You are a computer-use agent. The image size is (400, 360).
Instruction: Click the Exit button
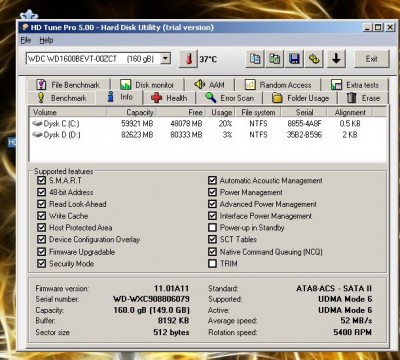coord(371,59)
